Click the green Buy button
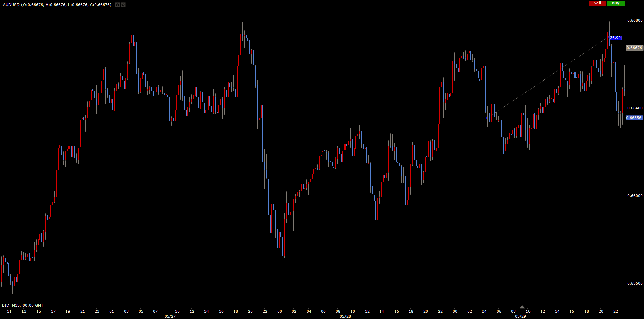This screenshot has height=319, width=644. pyautogui.click(x=615, y=3)
